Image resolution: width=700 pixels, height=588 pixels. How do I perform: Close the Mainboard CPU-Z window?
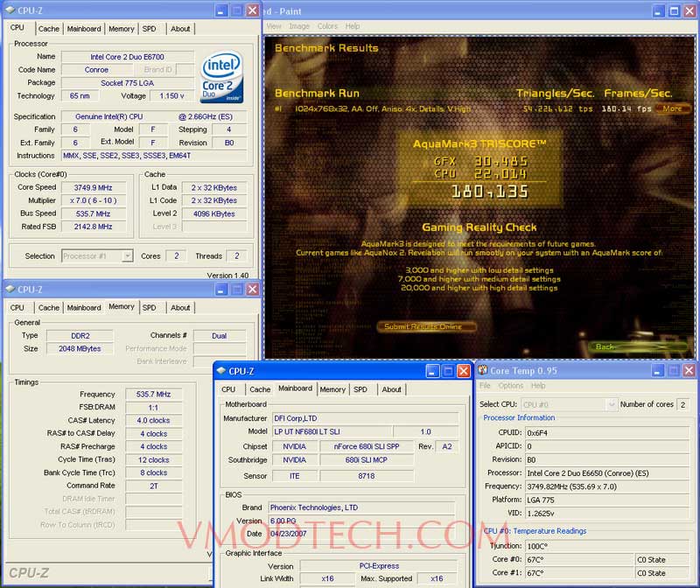(464, 372)
